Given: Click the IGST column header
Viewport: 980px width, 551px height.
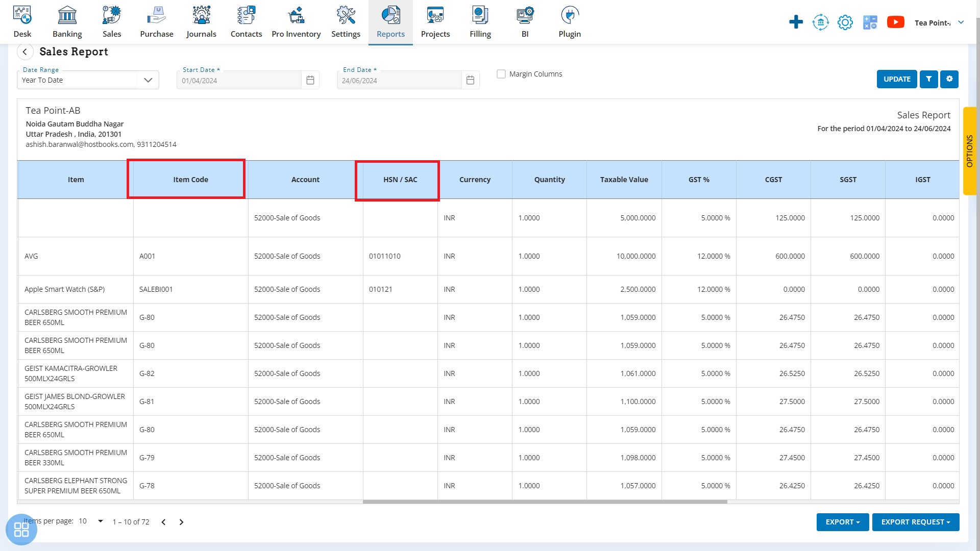Looking at the screenshot, I should [x=922, y=180].
